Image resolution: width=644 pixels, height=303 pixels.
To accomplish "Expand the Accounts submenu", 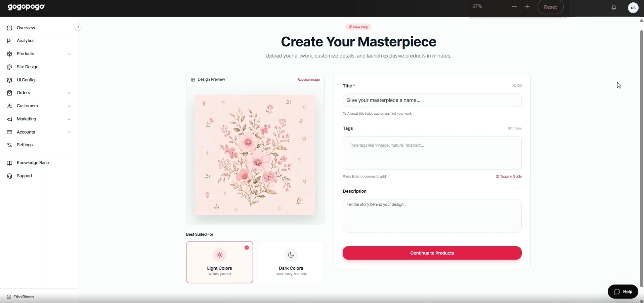I will (x=69, y=132).
